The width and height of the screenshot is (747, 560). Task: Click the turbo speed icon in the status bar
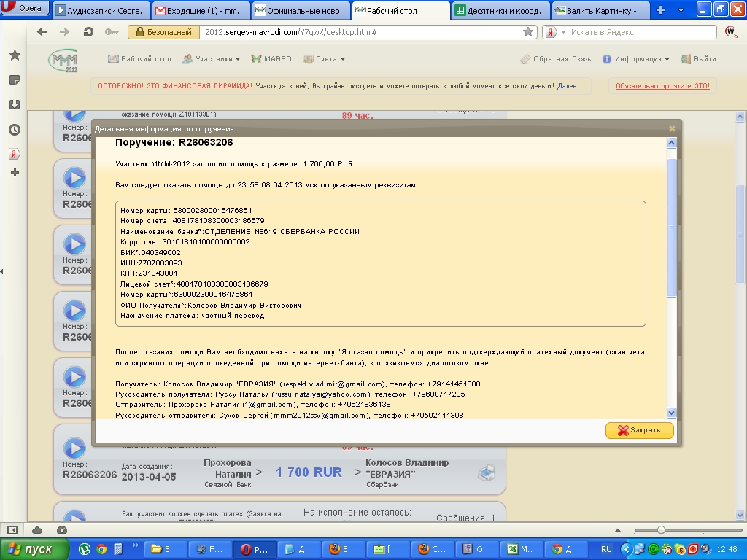(x=62, y=530)
